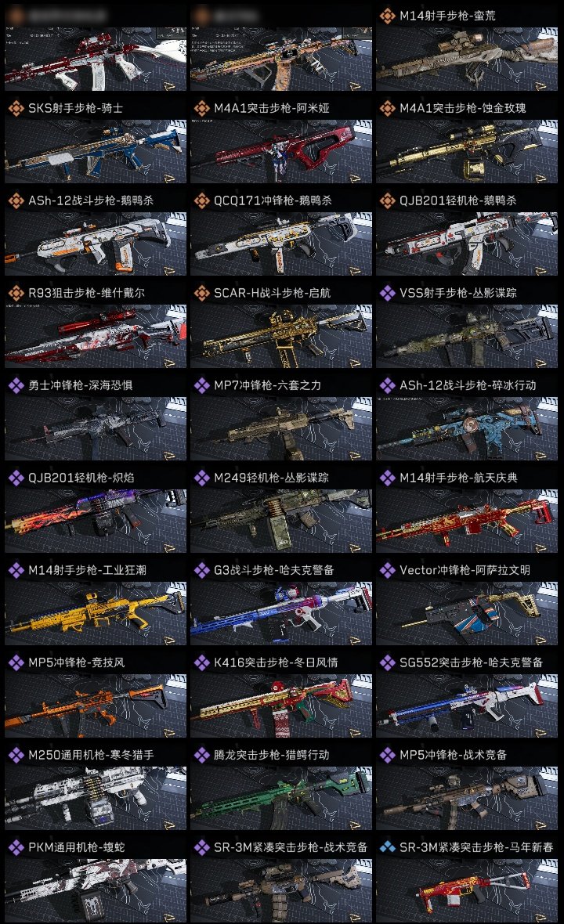Open the K416突击步枪-冬日风情 skin preview

281,706
